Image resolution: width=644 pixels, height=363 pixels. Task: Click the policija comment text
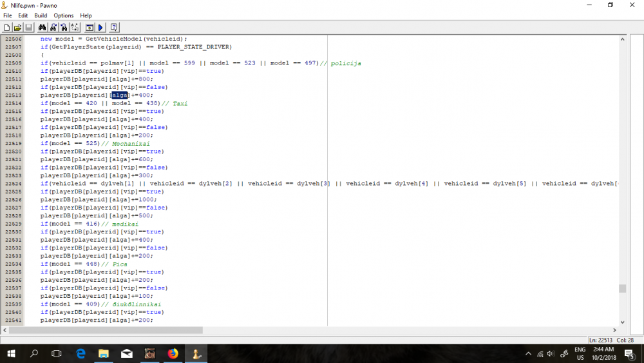point(346,63)
